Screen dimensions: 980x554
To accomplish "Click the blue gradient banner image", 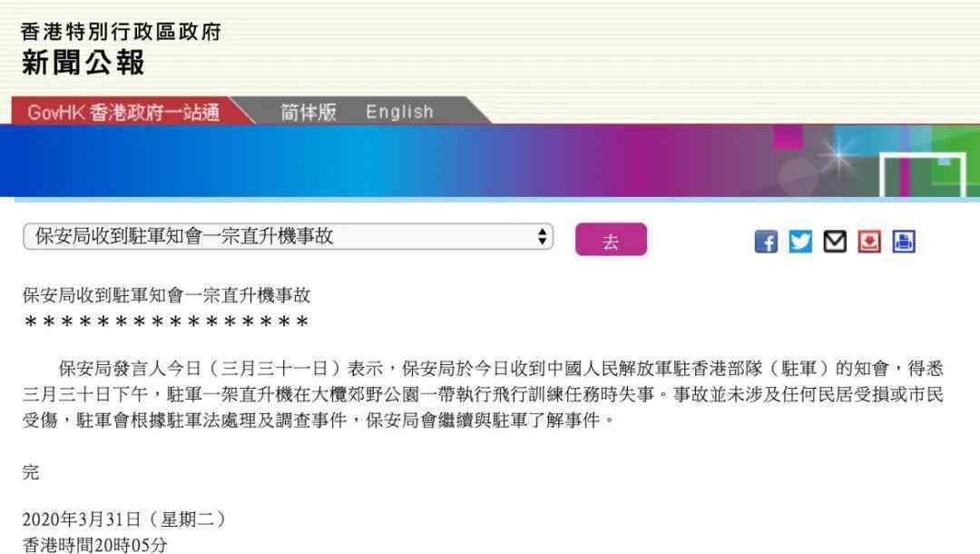I will click(x=490, y=161).
